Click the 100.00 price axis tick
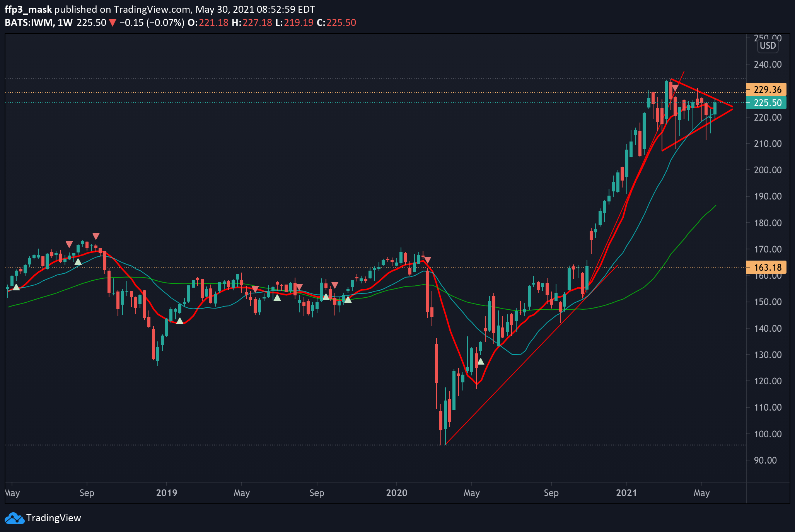Image resolution: width=795 pixels, height=532 pixels. pyautogui.click(x=768, y=434)
